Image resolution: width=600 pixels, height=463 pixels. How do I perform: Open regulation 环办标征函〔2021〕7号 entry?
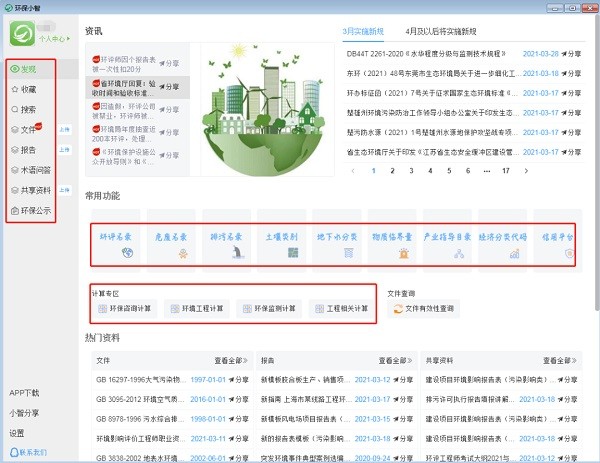[433, 93]
